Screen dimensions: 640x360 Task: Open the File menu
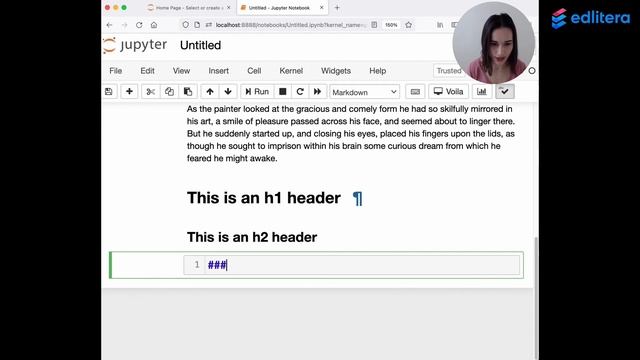[116, 71]
